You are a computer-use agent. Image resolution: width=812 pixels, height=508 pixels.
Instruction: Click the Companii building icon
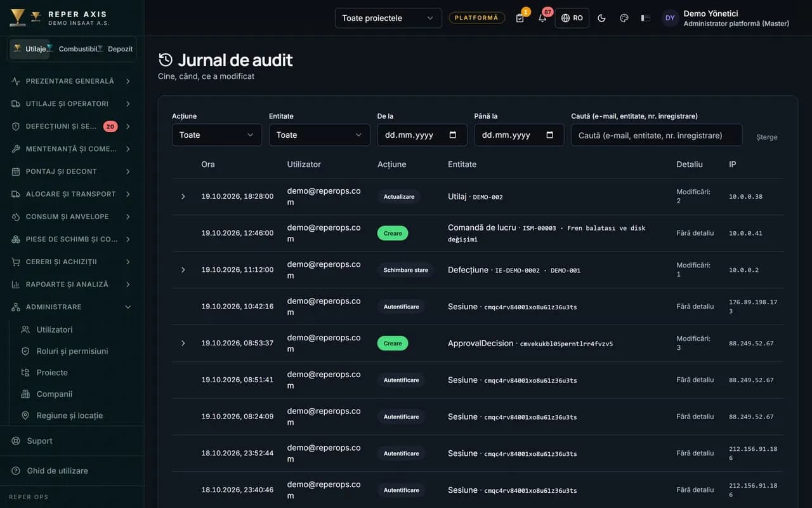point(25,394)
